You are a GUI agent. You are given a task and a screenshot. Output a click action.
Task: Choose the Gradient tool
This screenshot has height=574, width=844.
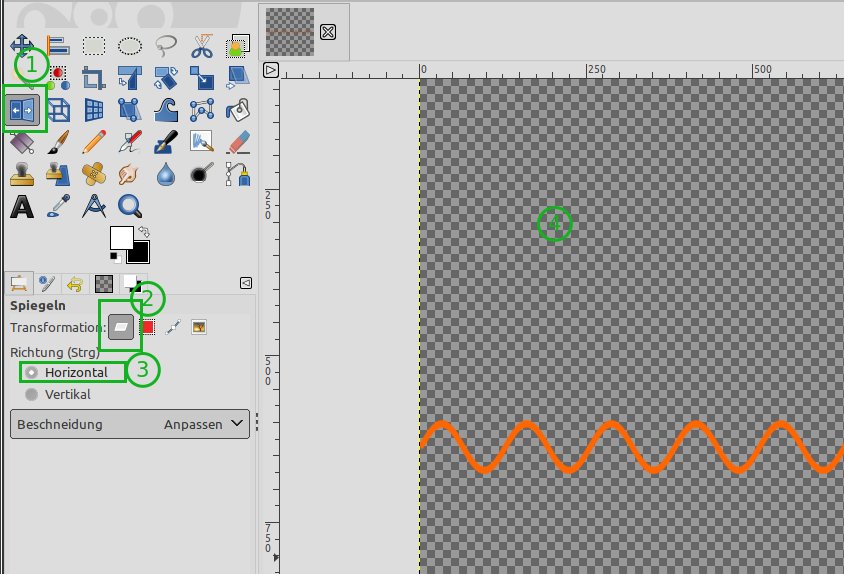click(x=22, y=142)
